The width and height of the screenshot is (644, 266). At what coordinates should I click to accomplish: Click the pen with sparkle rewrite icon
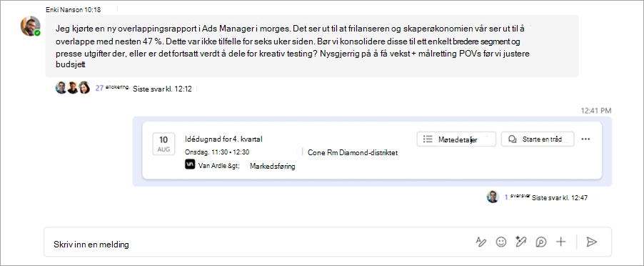(521, 242)
